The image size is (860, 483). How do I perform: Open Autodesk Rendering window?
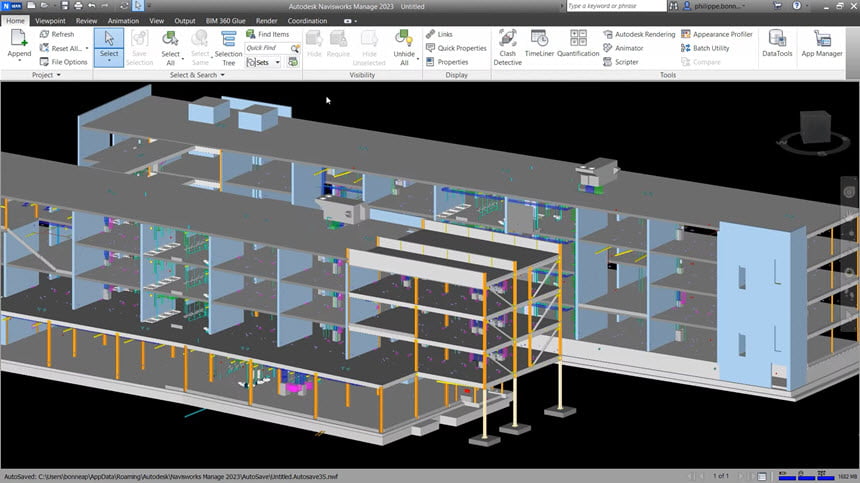click(639, 34)
